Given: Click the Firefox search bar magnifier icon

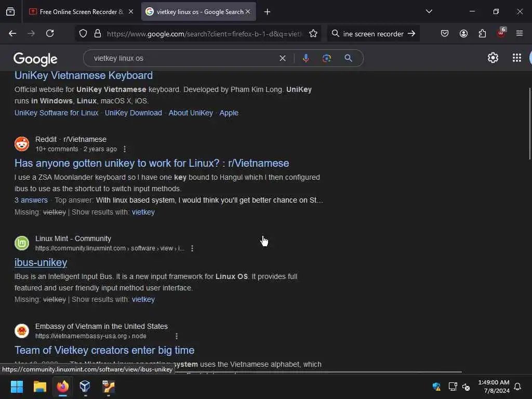Looking at the screenshot, I should click(x=335, y=34).
